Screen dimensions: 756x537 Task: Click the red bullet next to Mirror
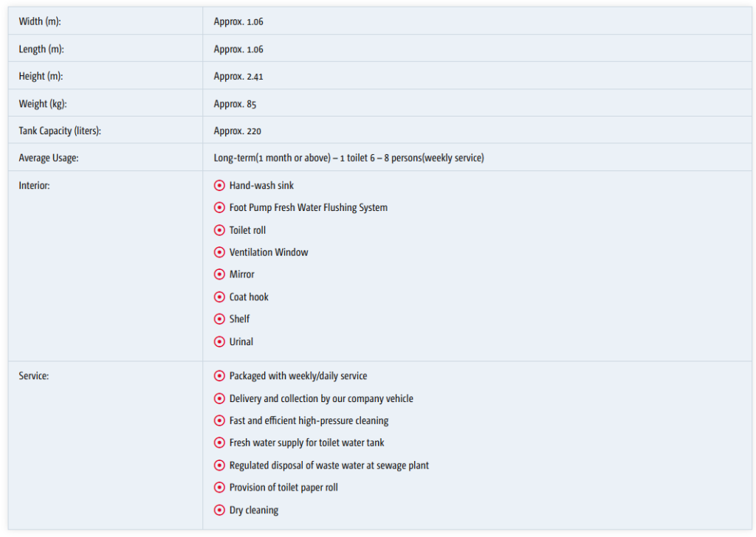tap(219, 274)
